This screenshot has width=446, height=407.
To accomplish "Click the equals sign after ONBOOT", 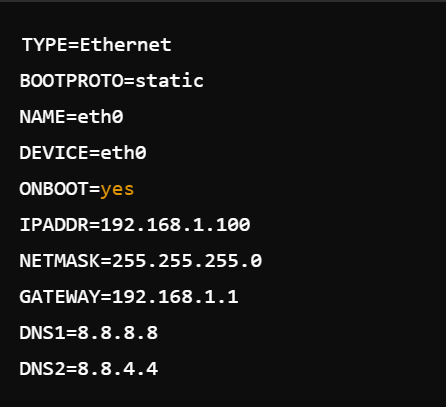I will [x=94, y=189].
